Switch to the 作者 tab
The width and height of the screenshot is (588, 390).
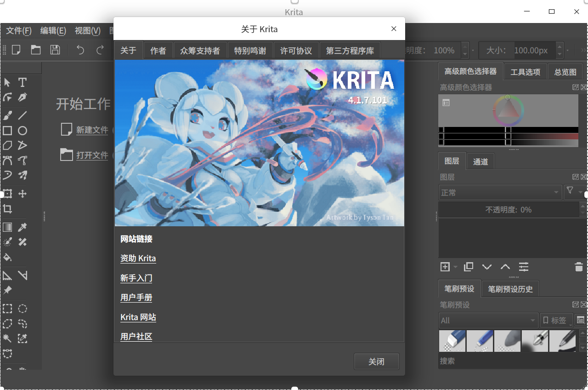coord(158,51)
